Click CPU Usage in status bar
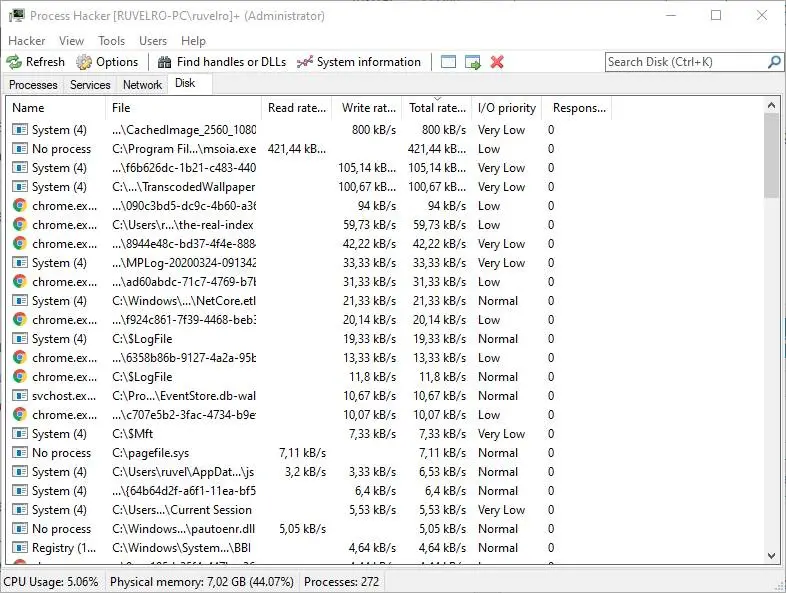786x593 pixels. pyautogui.click(x=51, y=582)
